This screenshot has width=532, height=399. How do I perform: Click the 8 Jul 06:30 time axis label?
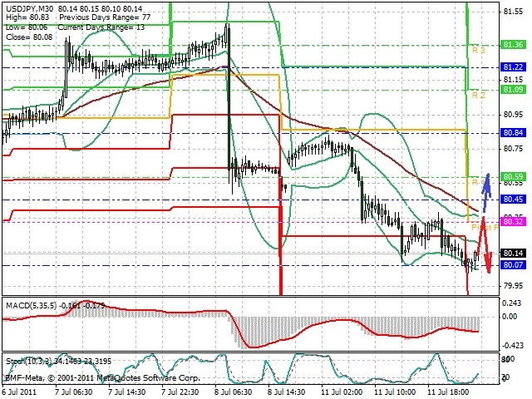(x=234, y=392)
